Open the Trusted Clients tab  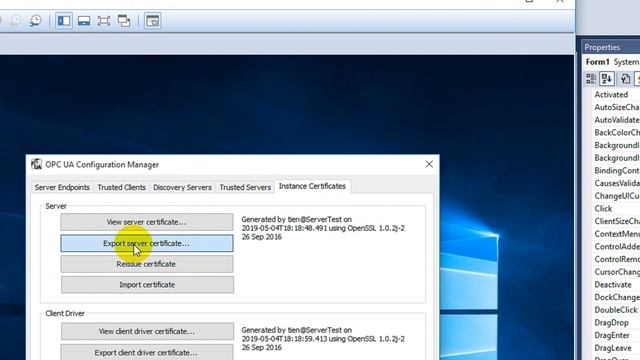point(121,187)
